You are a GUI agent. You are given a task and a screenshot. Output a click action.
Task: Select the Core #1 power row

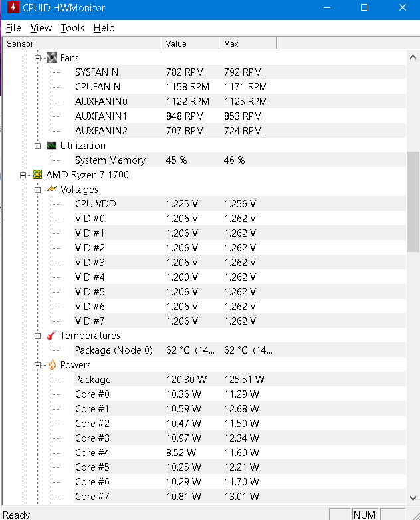(x=240, y=408)
